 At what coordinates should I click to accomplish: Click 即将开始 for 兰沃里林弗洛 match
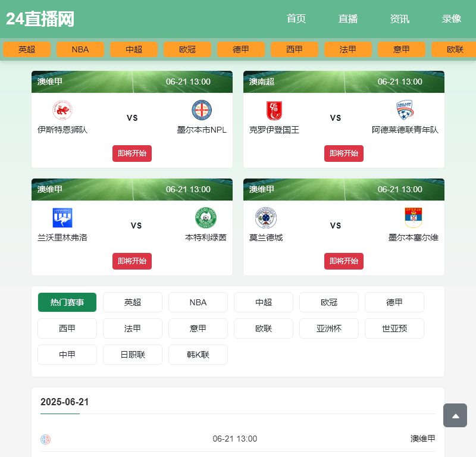[x=132, y=261]
